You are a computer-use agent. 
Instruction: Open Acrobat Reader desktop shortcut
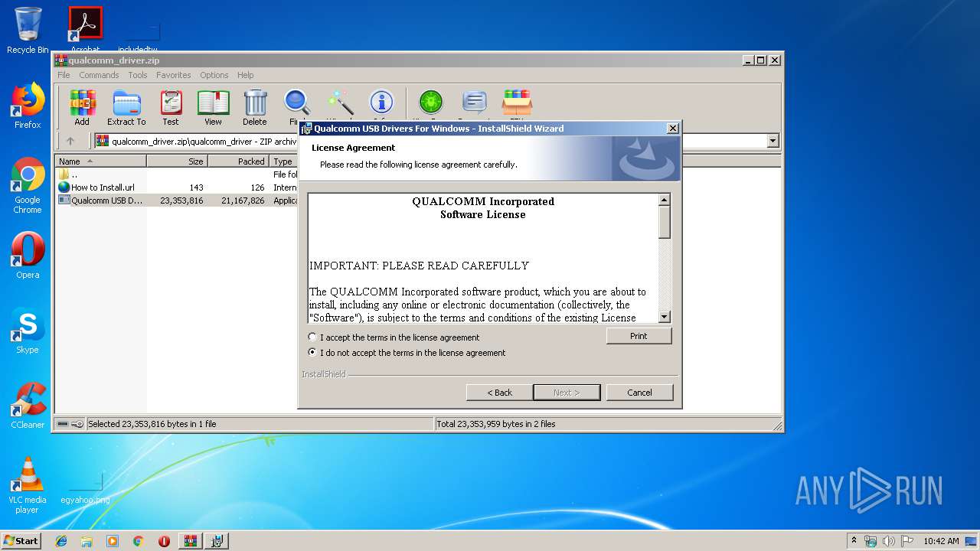pos(85,31)
